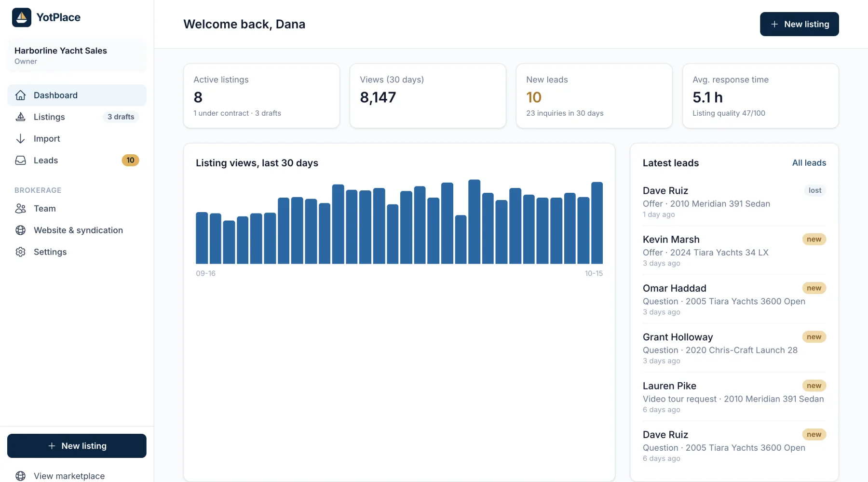Open the Avg. response time card
This screenshot has width=868, height=482.
click(760, 96)
